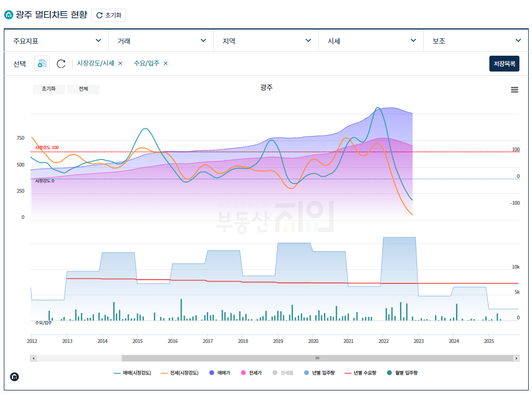
Task: Open the 보조 dropdown menu
Action: point(476,40)
